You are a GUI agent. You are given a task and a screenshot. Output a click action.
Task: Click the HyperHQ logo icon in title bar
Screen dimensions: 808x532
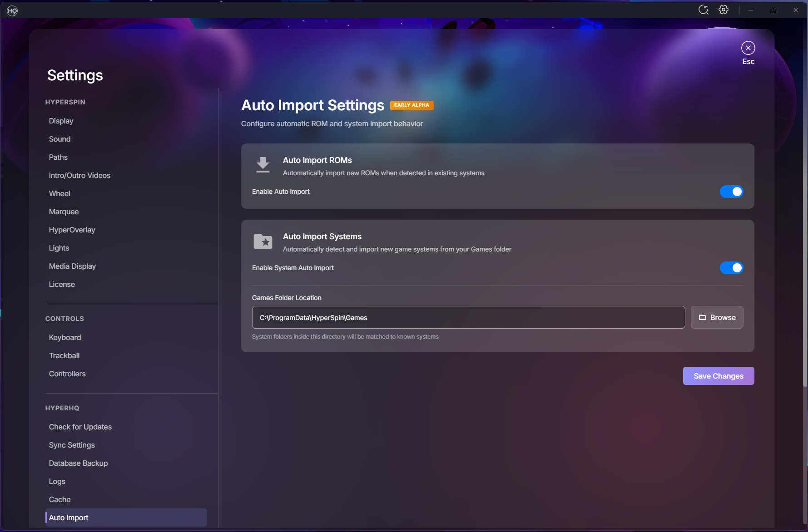(12, 10)
